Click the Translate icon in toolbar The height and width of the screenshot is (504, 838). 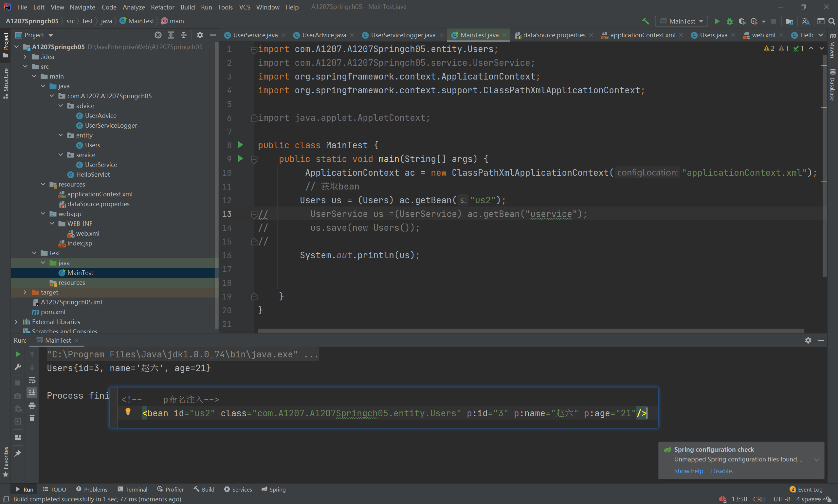click(x=805, y=21)
